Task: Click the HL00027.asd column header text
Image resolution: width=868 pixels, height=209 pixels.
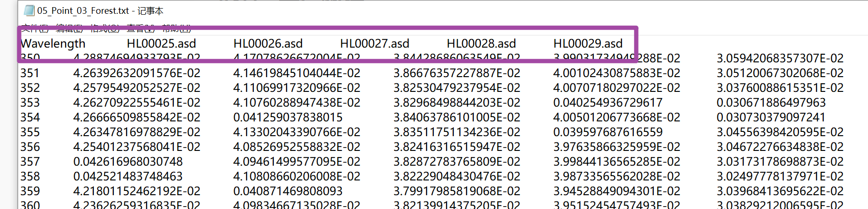Action: (x=375, y=44)
